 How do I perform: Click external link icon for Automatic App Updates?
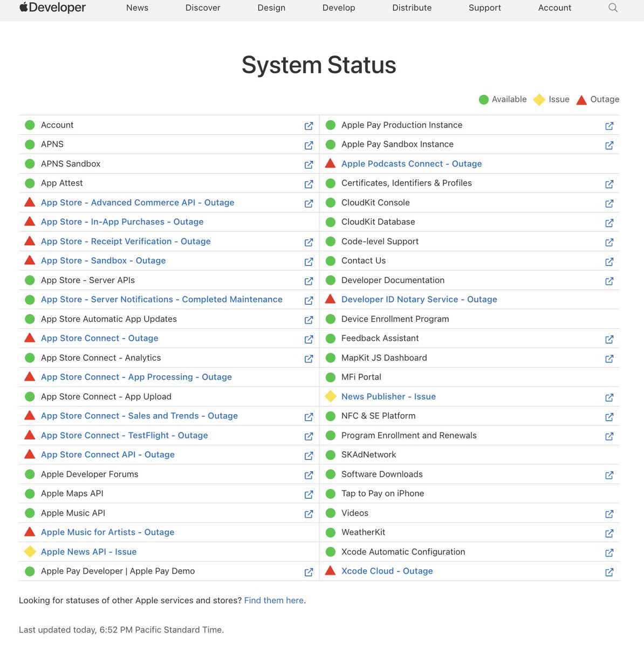pyautogui.click(x=309, y=320)
